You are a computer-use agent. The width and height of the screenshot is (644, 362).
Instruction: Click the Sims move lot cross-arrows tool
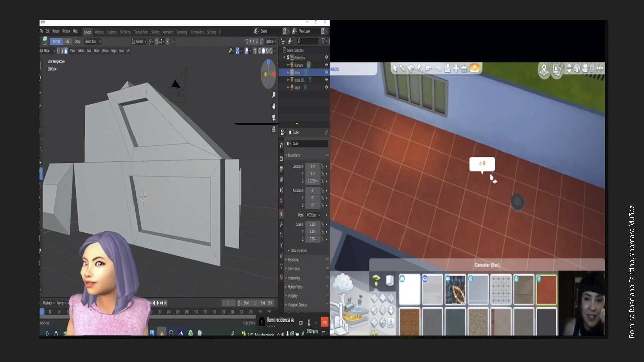coord(456,69)
